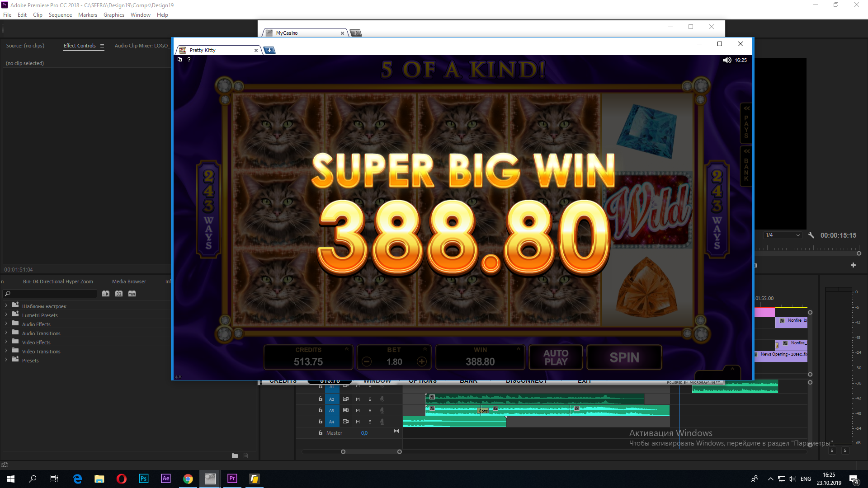
Task: Click the trash Delete icon in Effects panel
Action: [x=246, y=455]
